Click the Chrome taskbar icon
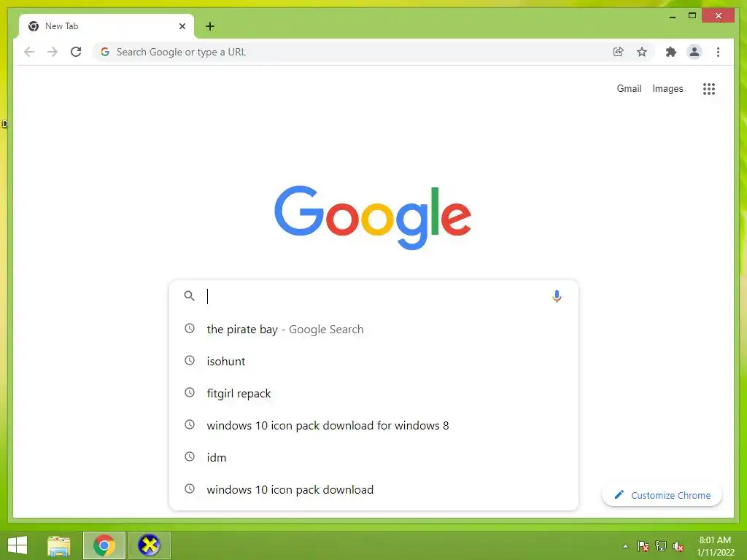The image size is (747, 560). tap(104, 545)
